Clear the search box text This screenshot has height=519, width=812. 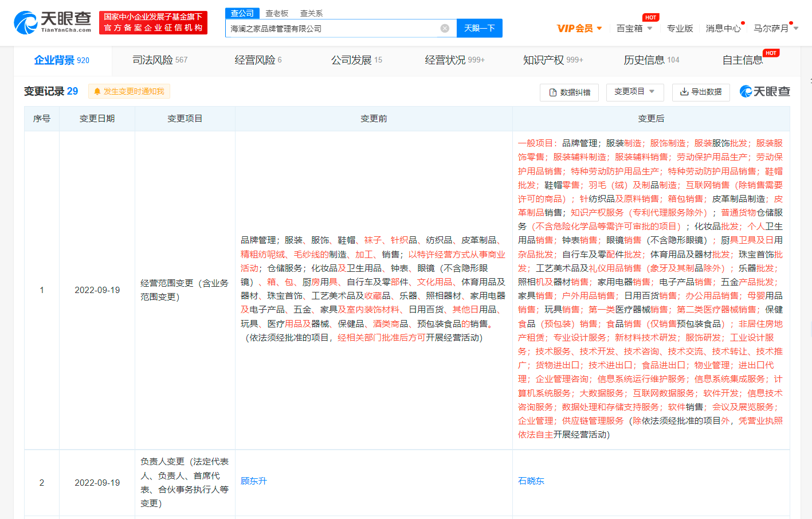click(x=445, y=29)
